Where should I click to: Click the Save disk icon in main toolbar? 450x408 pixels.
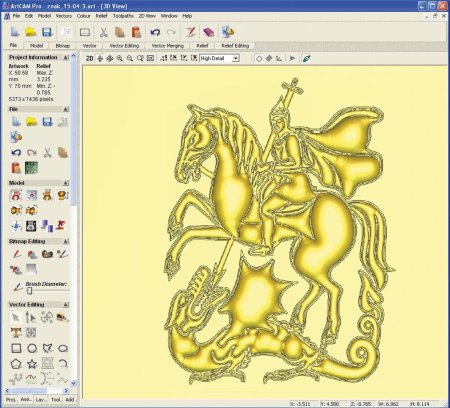tap(47, 32)
